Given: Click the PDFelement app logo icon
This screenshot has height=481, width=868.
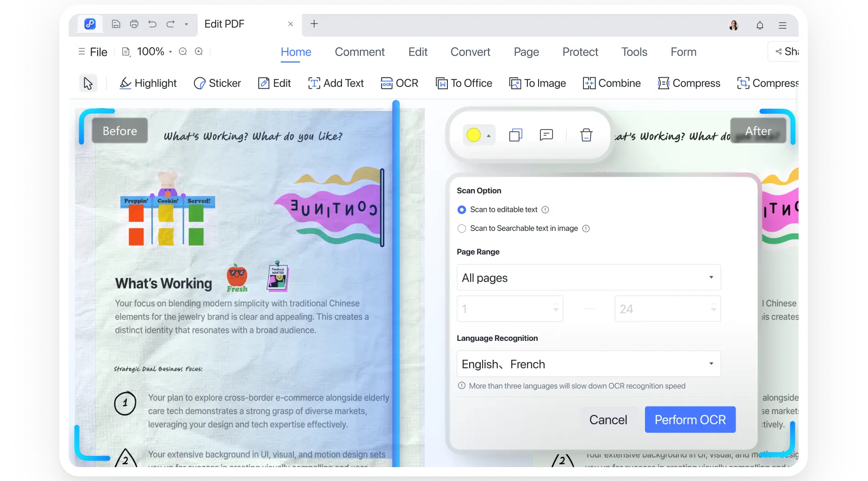Looking at the screenshot, I should coord(90,24).
